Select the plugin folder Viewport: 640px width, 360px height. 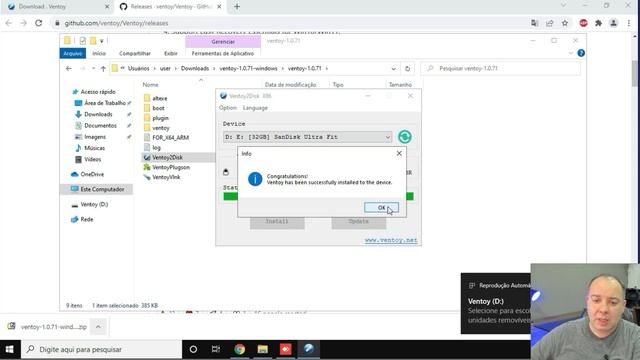tap(160, 118)
